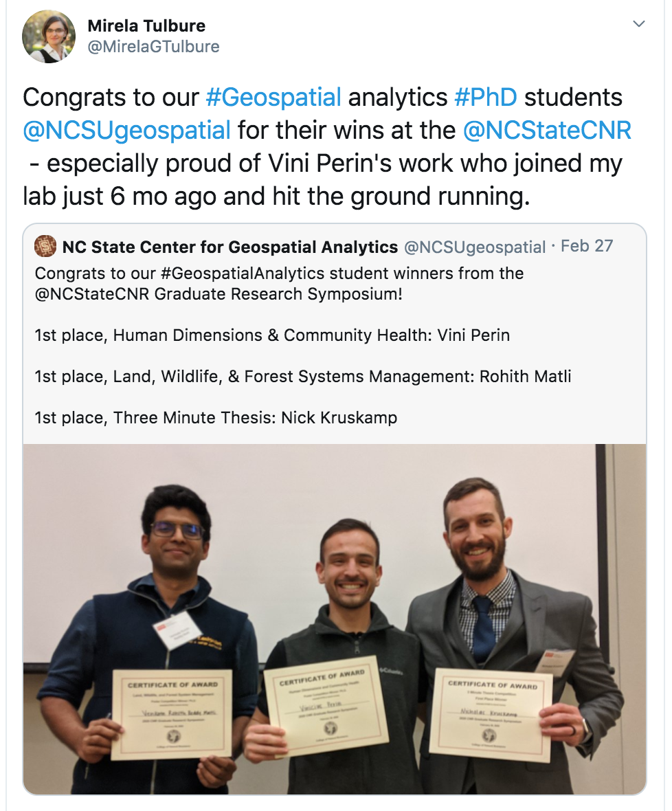
Task: Open the quoted tweet's award photo
Action: pyautogui.click(x=335, y=619)
